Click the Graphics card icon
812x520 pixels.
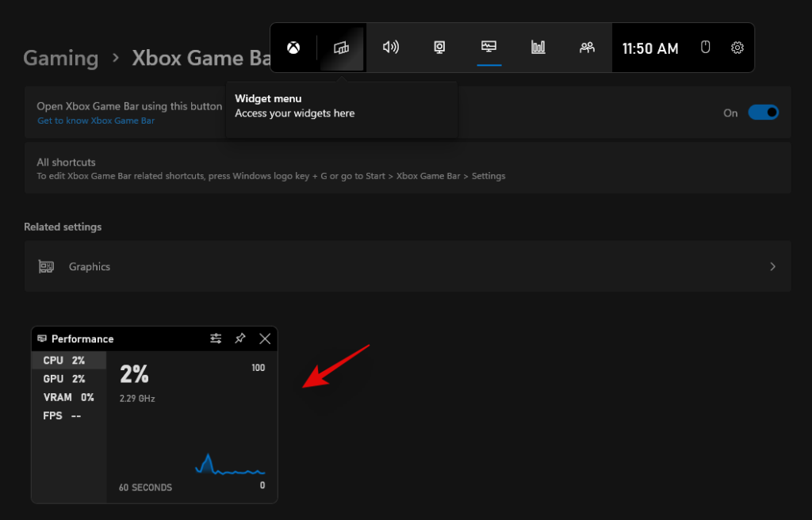point(46,266)
